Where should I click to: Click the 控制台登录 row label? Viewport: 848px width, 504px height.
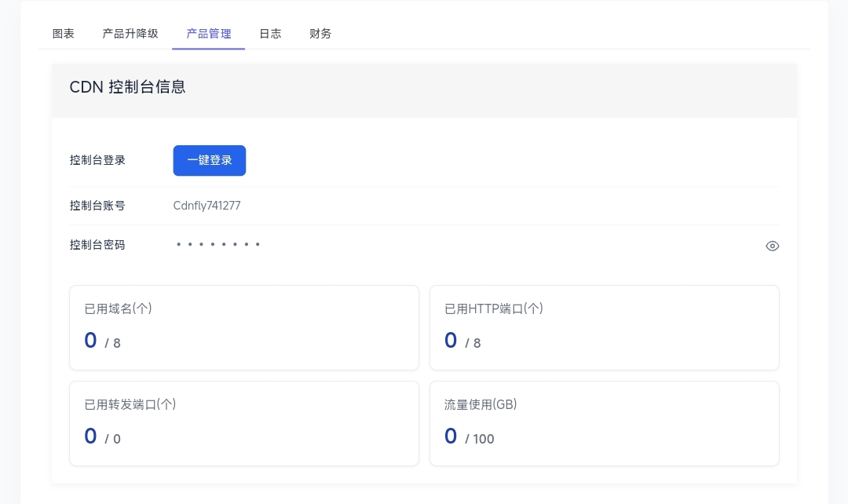pos(97,160)
